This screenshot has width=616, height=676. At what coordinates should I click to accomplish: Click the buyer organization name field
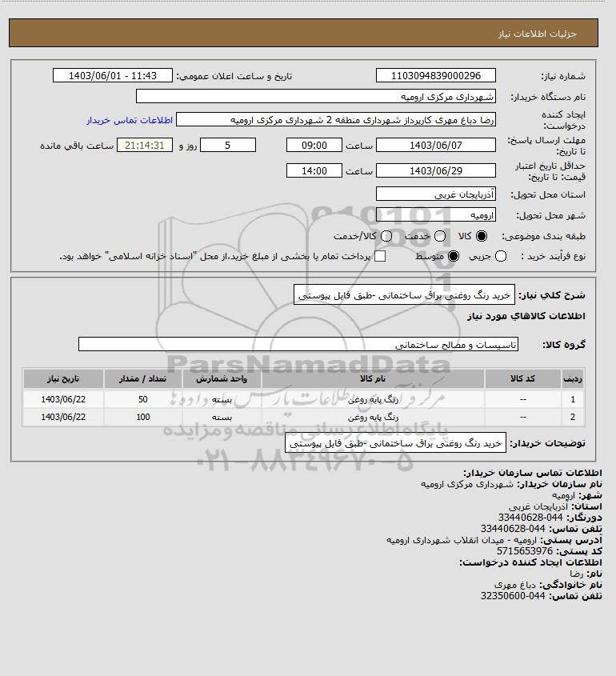[x=315, y=96]
